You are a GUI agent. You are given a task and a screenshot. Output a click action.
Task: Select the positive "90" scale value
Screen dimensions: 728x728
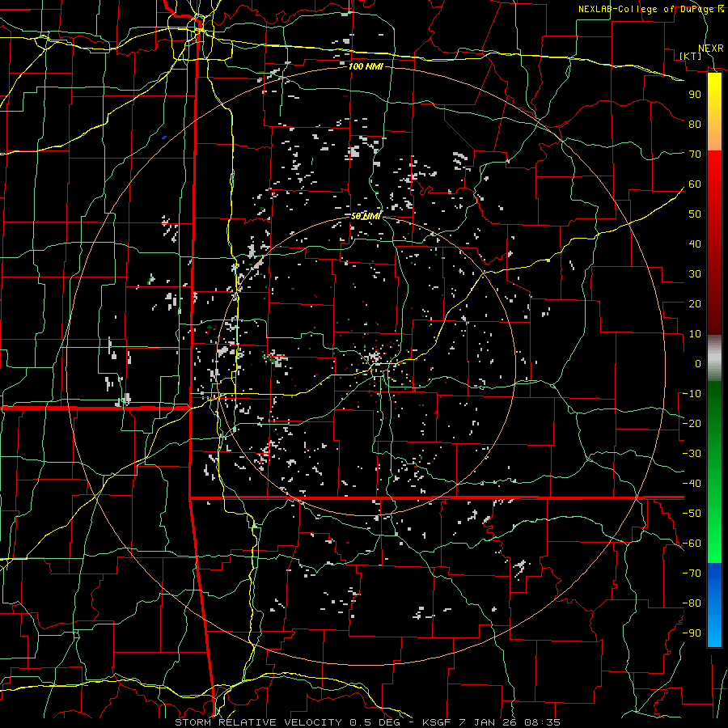(x=695, y=95)
